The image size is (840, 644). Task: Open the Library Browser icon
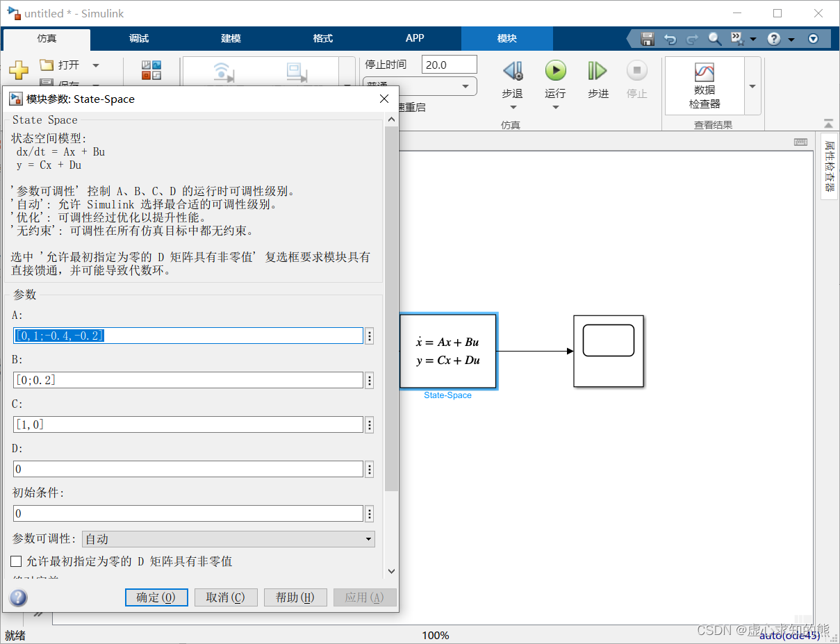click(151, 69)
